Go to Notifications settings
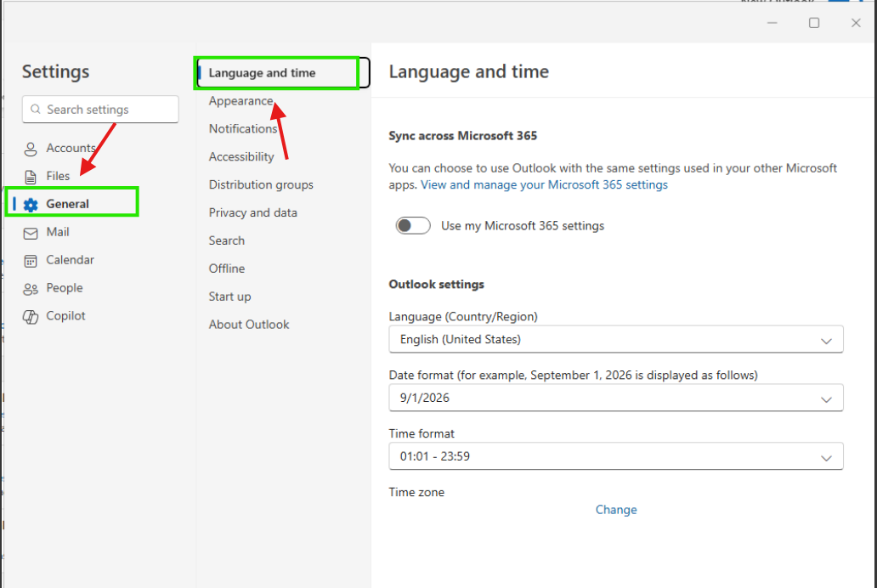This screenshot has width=877, height=588. pyautogui.click(x=243, y=128)
